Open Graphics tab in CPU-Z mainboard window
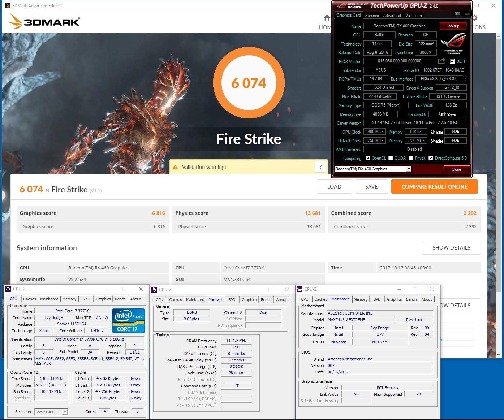Screen dimensions: 504x420 (394, 299)
